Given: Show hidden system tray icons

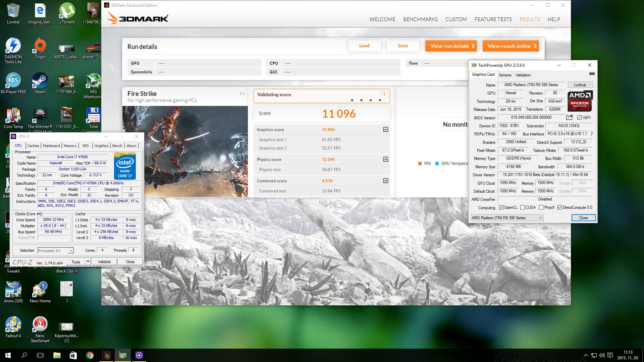Looking at the screenshot, I should tap(586, 355).
